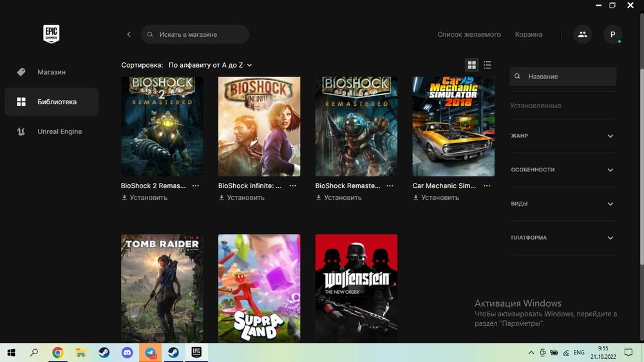Select Библиотека in the sidebar
644x362 pixels.
point(52,102)
